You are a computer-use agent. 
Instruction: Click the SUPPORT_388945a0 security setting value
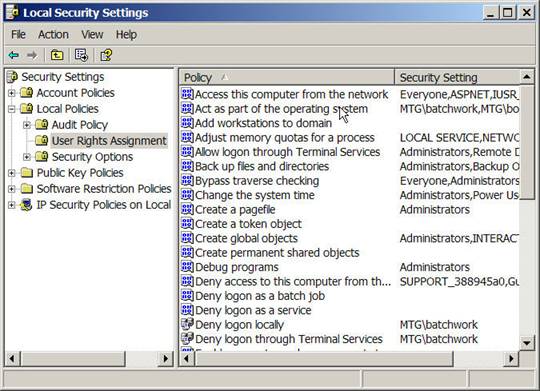tap(459, 281)
